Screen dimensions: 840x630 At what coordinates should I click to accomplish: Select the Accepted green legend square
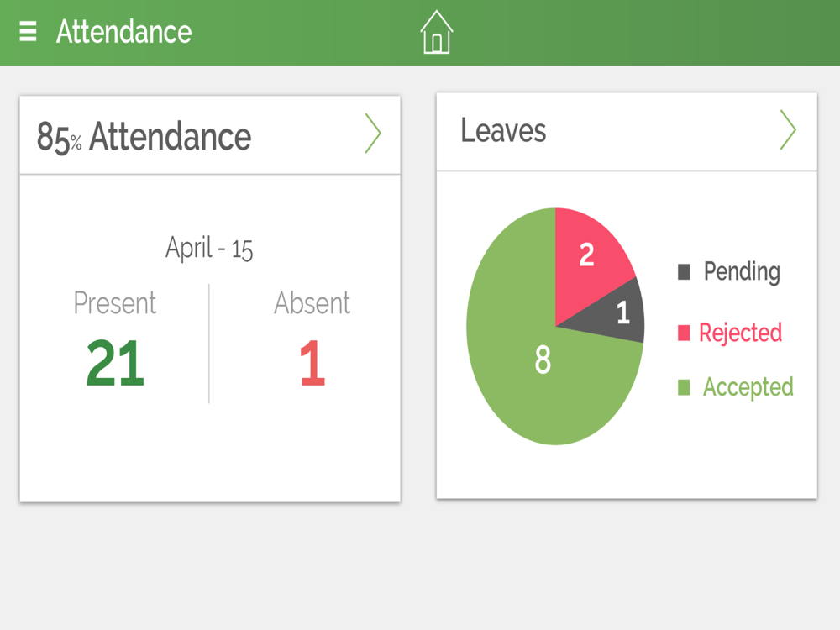[x=684, y=387]
